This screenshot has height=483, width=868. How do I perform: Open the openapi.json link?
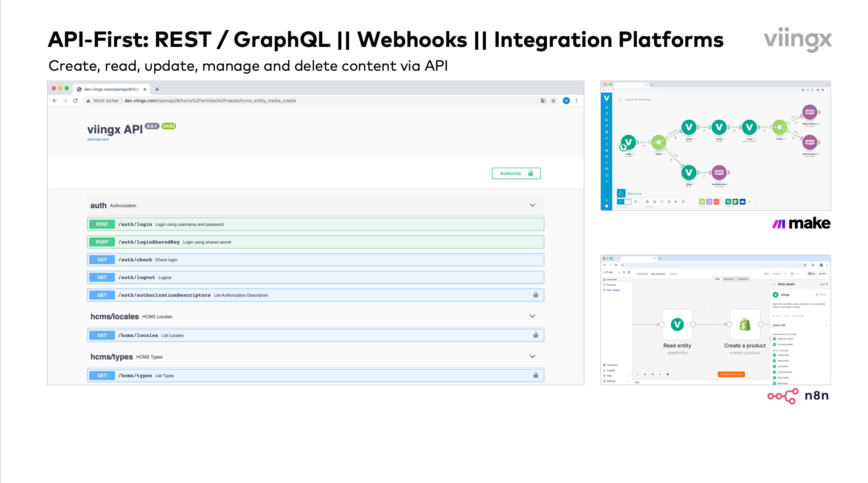[x=98, y=139]
